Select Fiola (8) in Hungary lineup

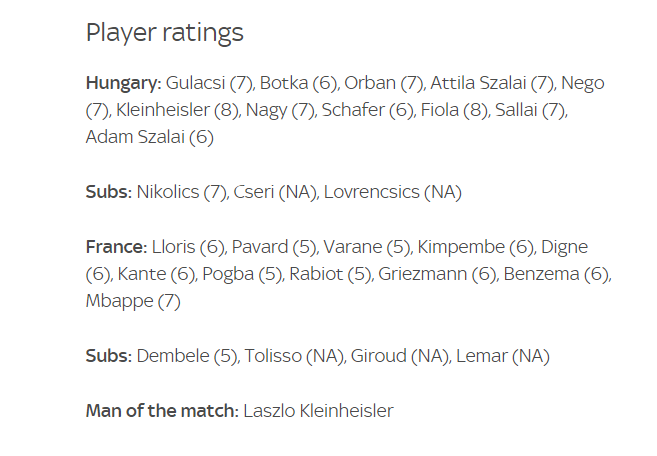coord(454,110)
